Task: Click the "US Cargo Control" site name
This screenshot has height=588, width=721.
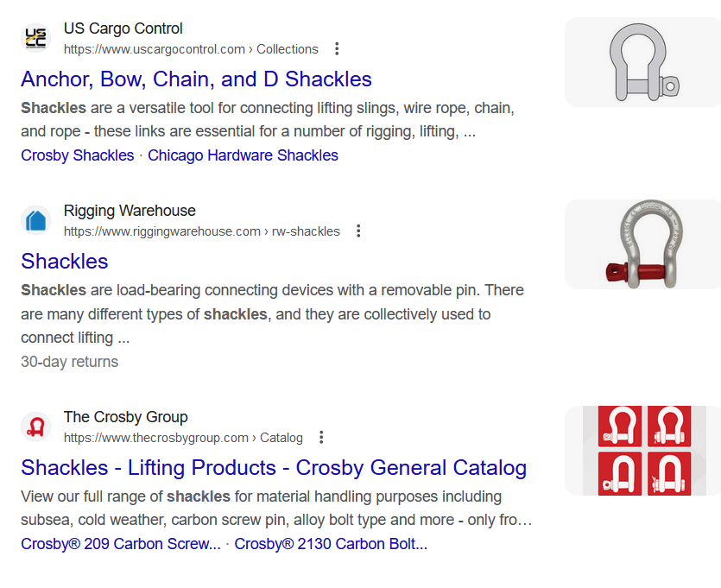Action: [123, 28]
